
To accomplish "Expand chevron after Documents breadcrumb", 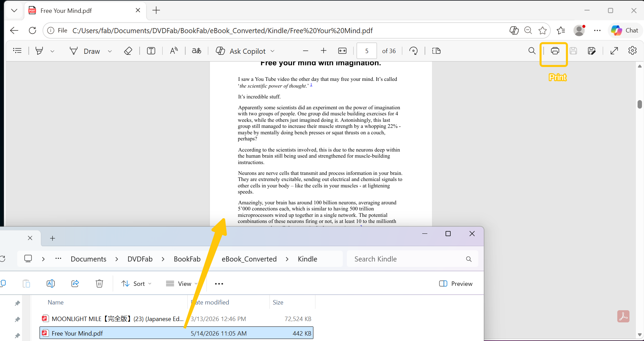I will 117,259.
